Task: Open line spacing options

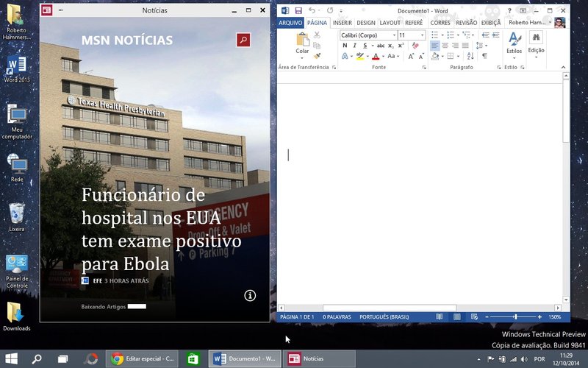Action: [x=481, y=46]
